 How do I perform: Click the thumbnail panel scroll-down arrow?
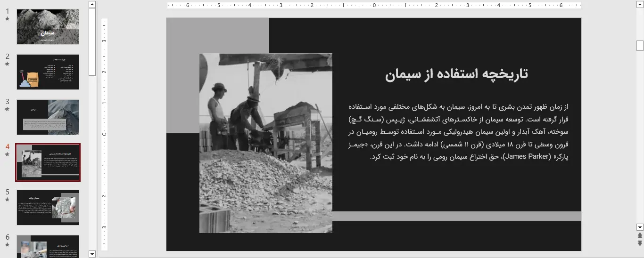[x=92, y=254]
